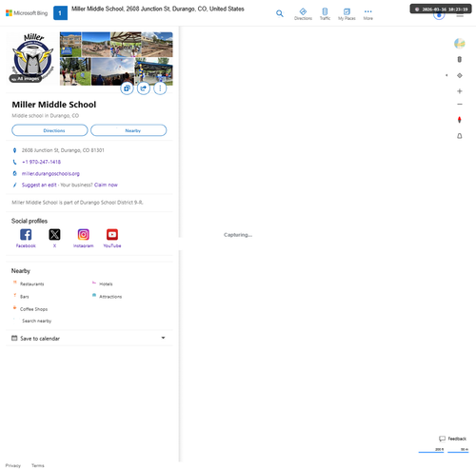Expand the Save to calendar dropdown arrow

[x=163, y=338]
